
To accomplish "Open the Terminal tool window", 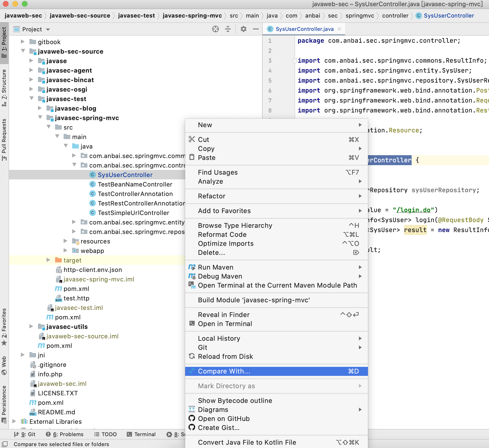I will pos(141,434).
